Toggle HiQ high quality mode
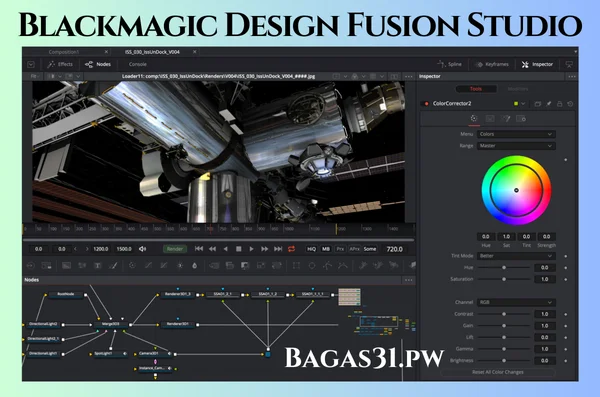The width and height of the screenshot is (600, 397). 311,249
